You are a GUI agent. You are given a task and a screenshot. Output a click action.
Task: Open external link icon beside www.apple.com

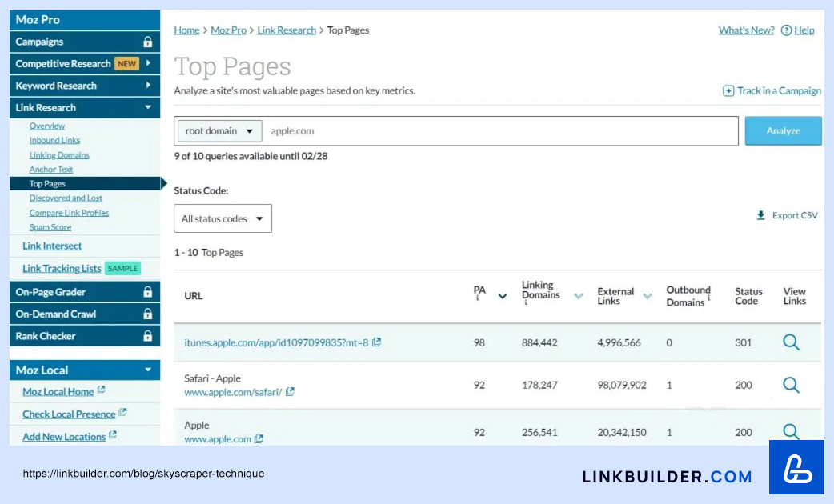(259, 438)
